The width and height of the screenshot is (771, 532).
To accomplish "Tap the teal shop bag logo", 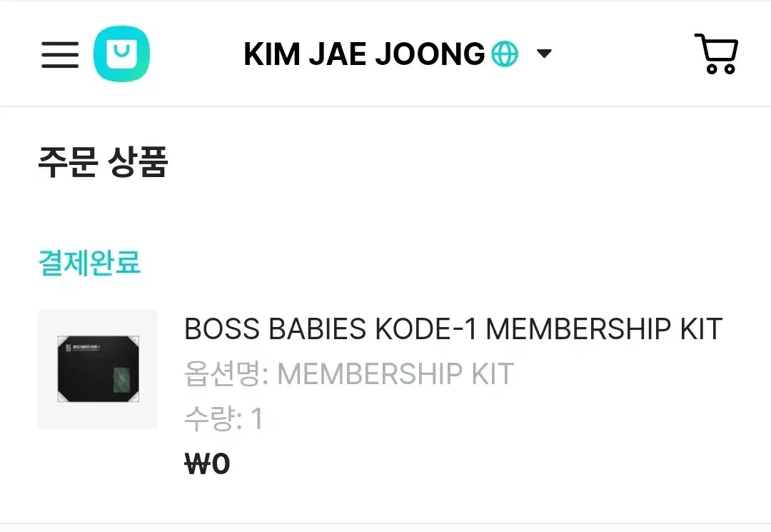I will [121, 54].
